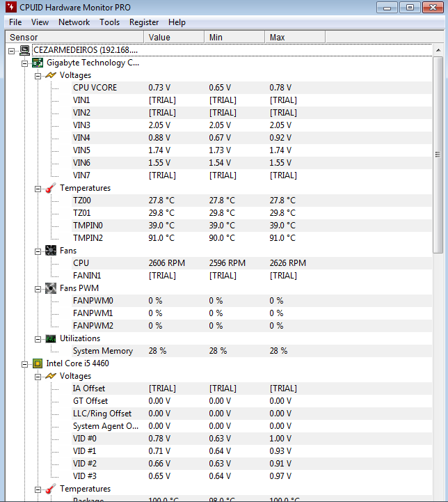Collapse the Intel Core i5 4460 node
This screenshot has width=448, height=502.
[24, 364]
